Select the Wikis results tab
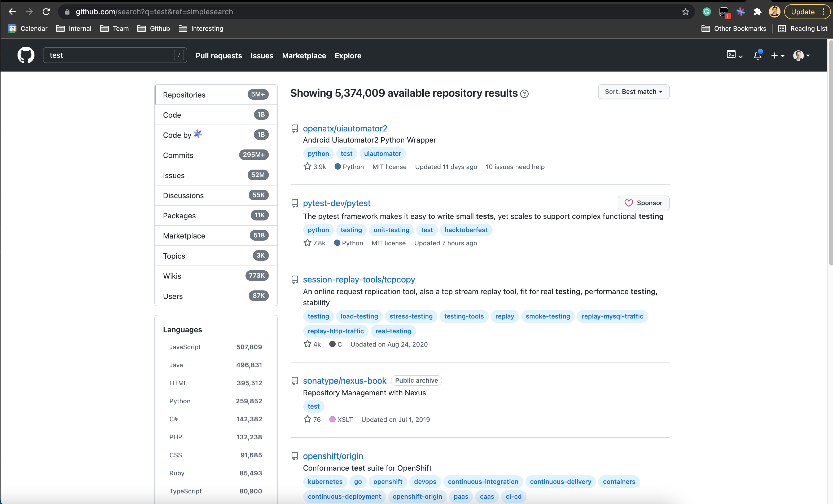Viewport: 833px width, 504px height. pos(216,276)
